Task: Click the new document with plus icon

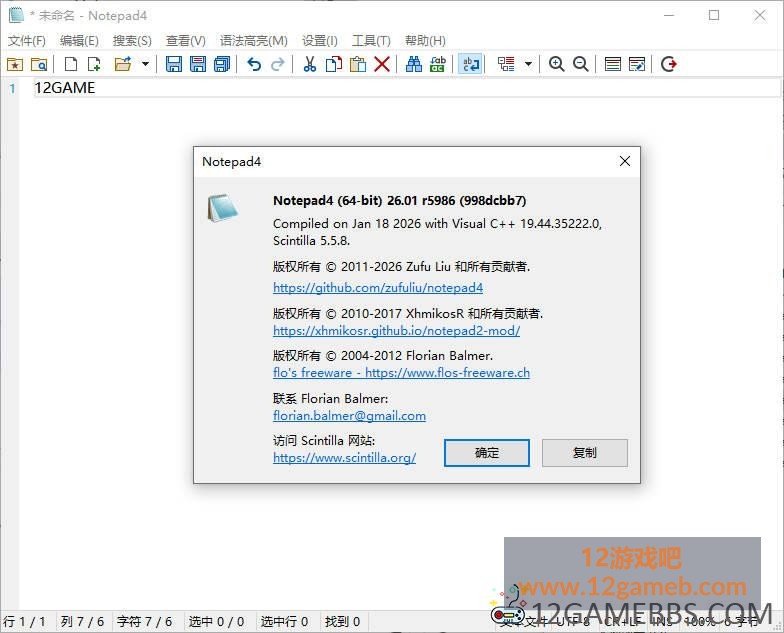Action: pyautogui.click(x=94, y=64)
